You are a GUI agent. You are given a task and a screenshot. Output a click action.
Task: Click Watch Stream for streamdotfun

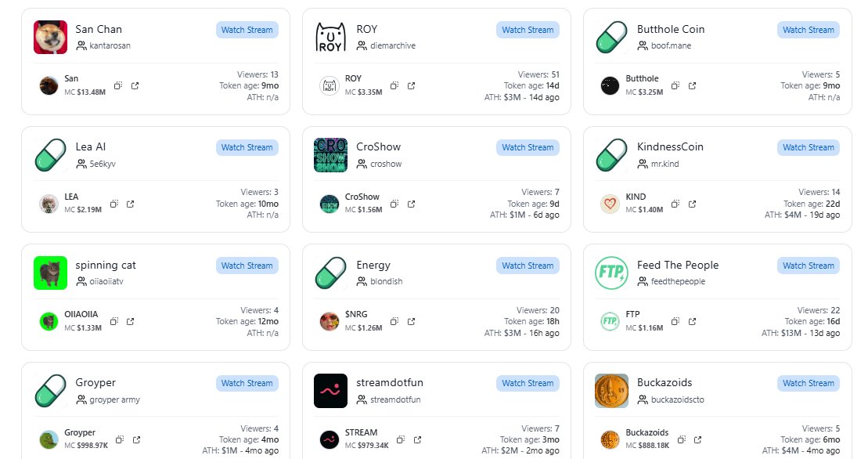(528, 383)
